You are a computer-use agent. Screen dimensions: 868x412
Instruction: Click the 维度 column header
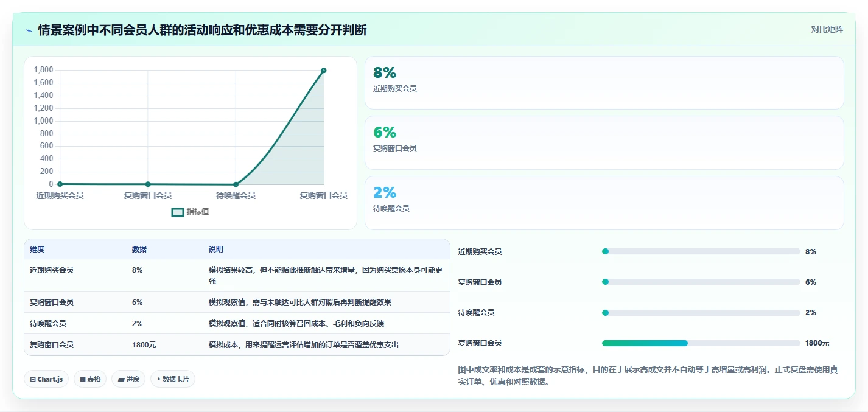37,250
